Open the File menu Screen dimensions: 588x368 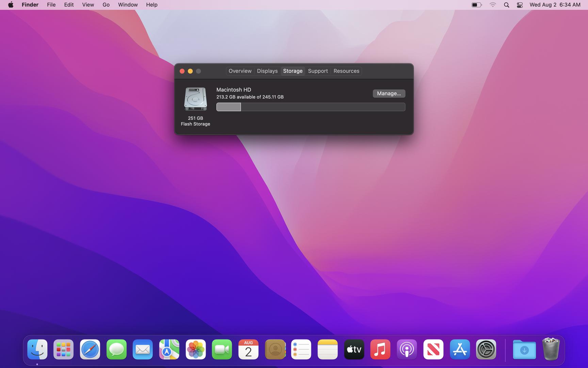click(x=51, y=5)
